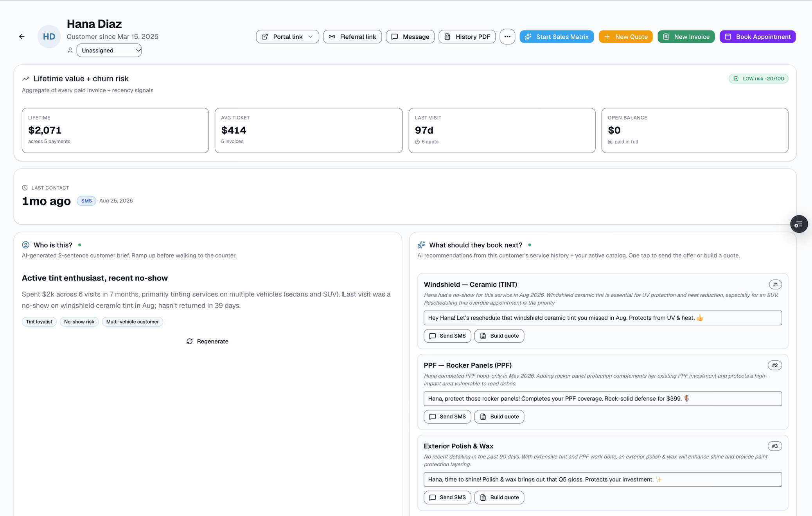This screenshot has width=812, height=516.
Task: Click Book Appointment
Action: click(x=758, y=37)
